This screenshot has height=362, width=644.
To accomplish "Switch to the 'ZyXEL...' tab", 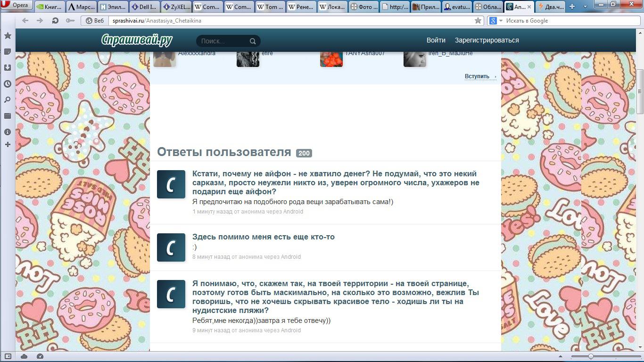I will [176, 7].
